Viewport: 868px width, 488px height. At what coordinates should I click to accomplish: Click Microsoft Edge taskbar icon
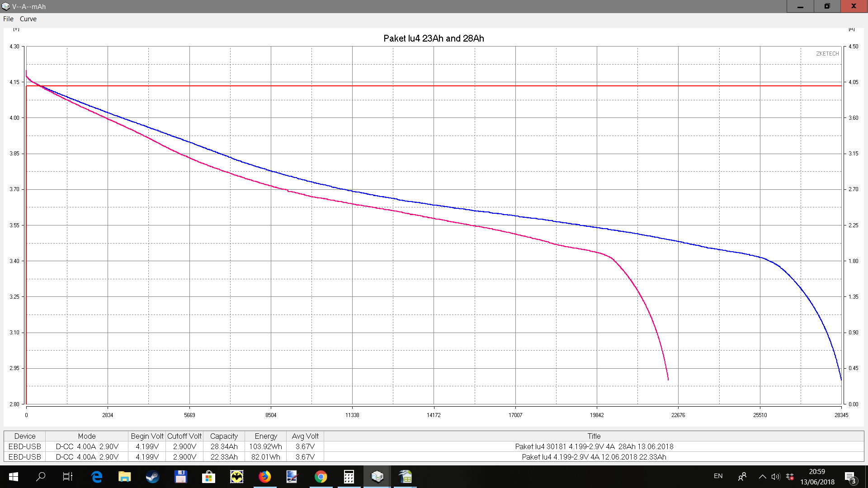click(x=96, y=477)
